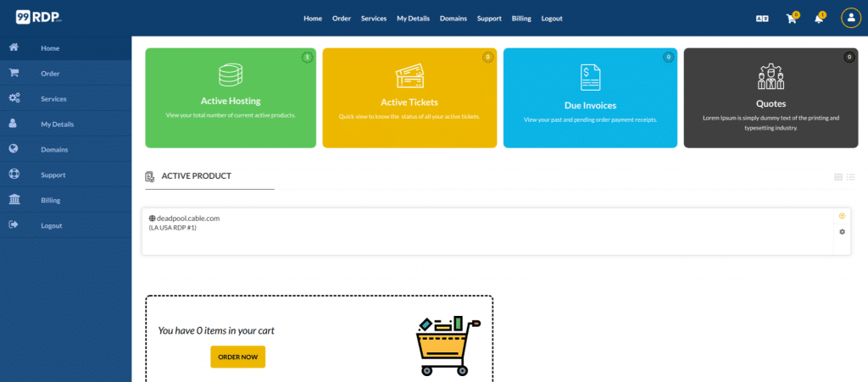868x382 pixels.
Task: Switch active products to list view
Action: point(850,177)
